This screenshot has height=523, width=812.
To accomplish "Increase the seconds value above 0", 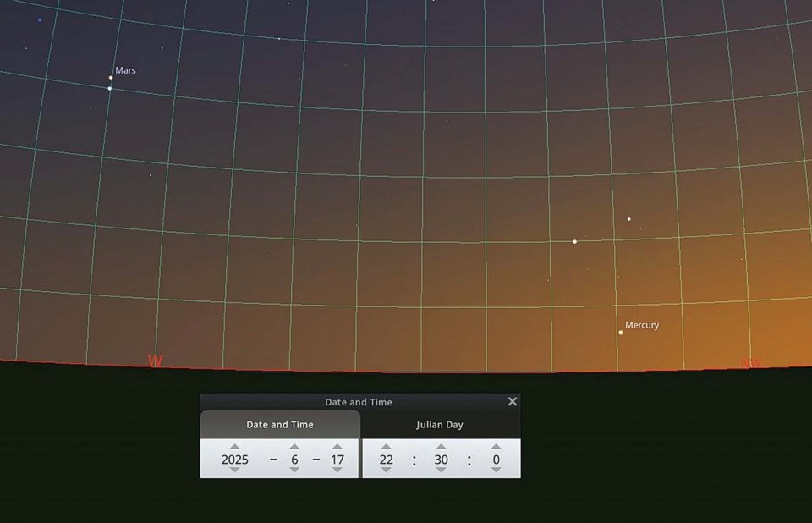I will click(496, 446).
